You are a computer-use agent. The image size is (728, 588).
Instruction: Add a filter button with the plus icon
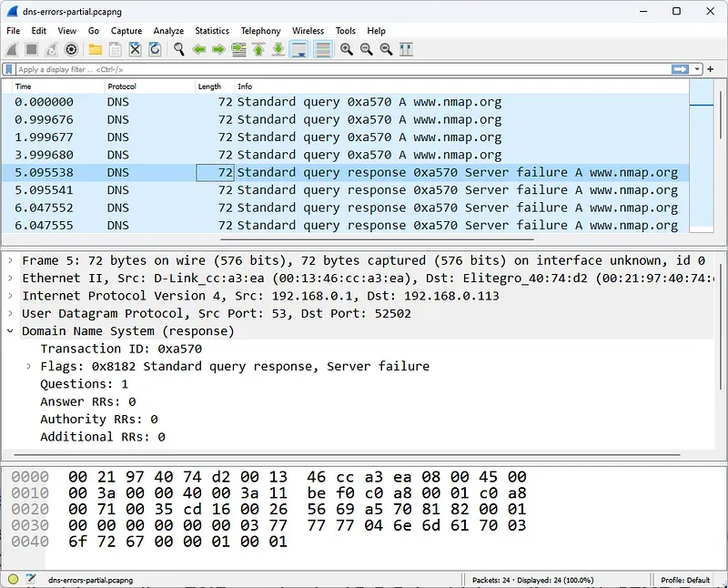(x=711, y=69)
